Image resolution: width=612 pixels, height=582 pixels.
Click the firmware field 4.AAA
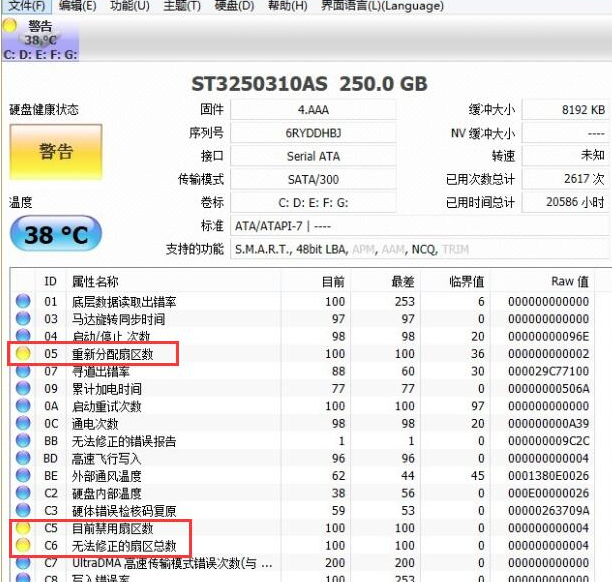[313, 110]
